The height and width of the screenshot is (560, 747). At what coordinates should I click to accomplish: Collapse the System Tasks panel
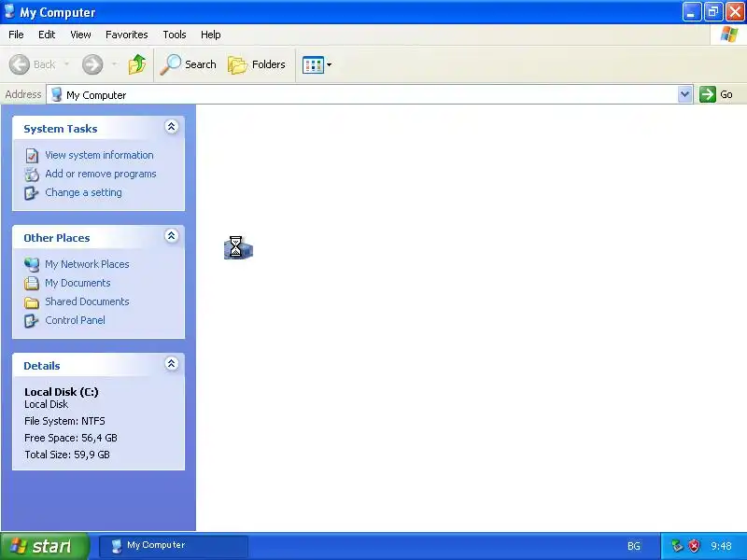pyautogui.click(x=172, y=127)
